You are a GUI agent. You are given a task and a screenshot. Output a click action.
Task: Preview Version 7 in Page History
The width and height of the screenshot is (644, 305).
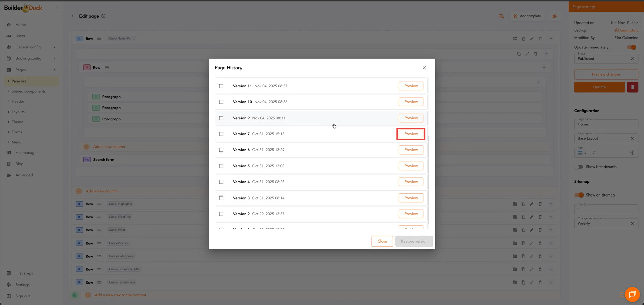[411, 134]
